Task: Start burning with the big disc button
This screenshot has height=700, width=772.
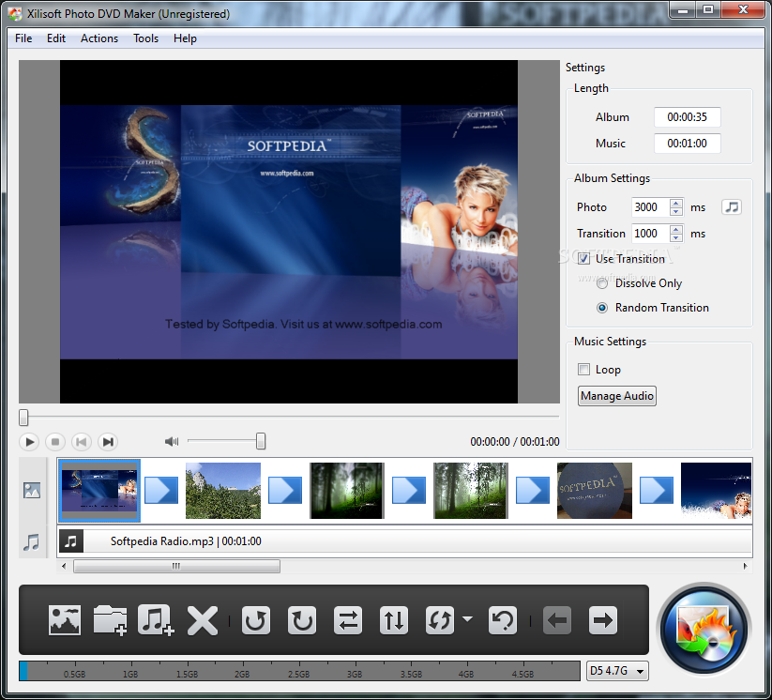Action: [x=704, y=630]
